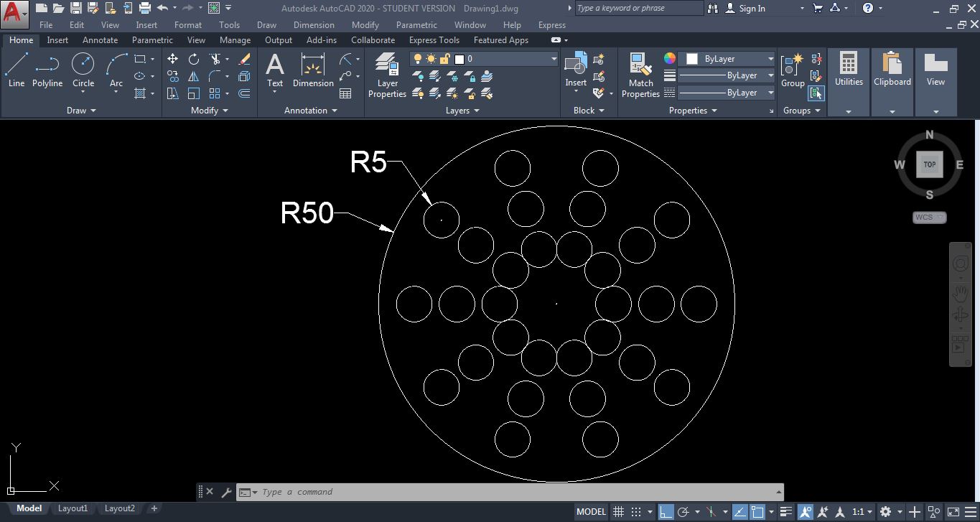Switch to the Insert ribbon tab
This screenshot has width=980, height=522.
(x=57, y=39)
